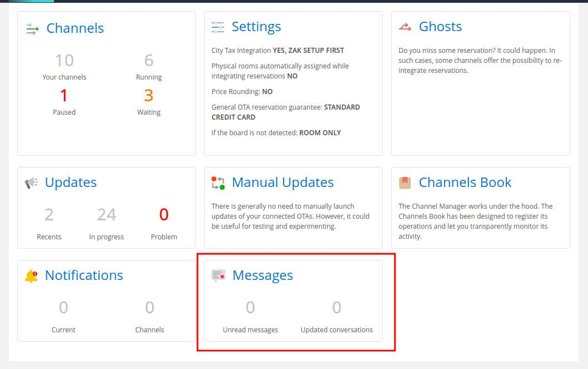Click the green arrows Channels icon
This screenshot has width=588, height=369.
tap(32, 29)
